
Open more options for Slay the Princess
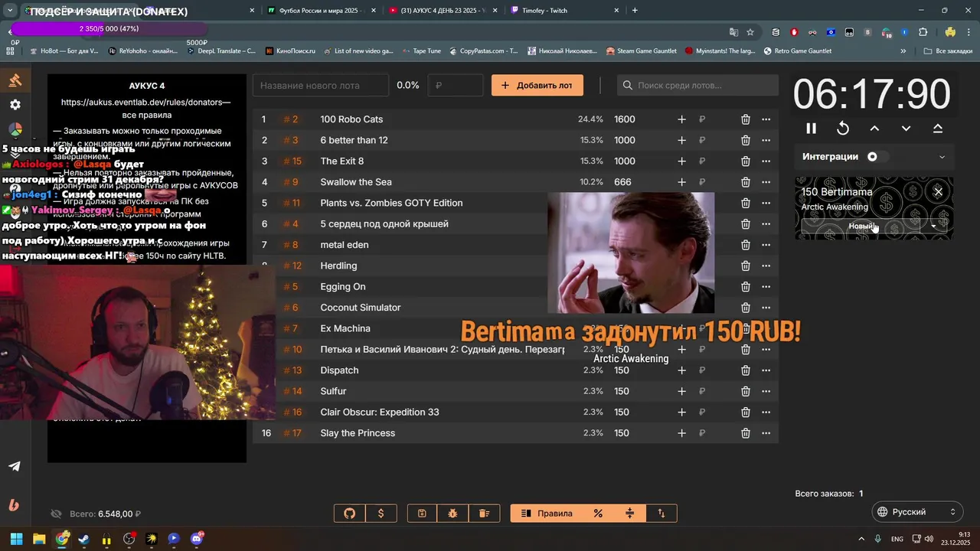(x=766, y=433)
